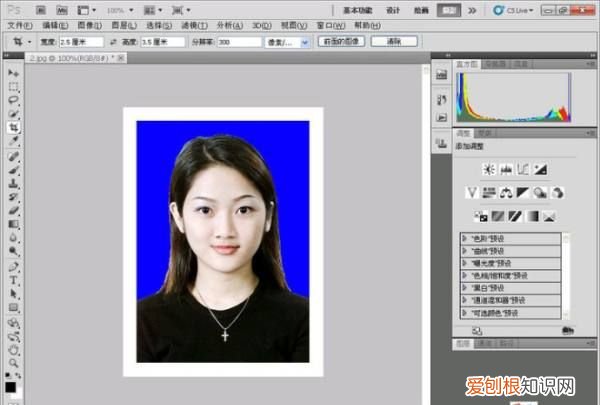Select the Crop tool in the toolbox

(x=13, y=128)
